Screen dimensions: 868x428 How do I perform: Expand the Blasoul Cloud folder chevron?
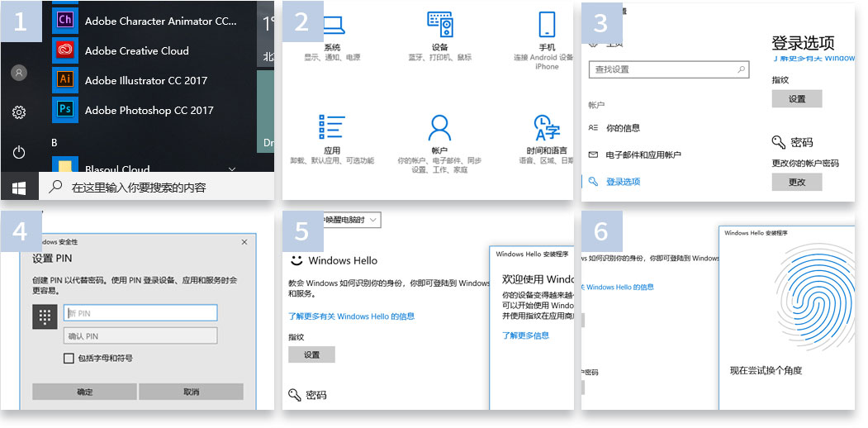pos(232,169)
